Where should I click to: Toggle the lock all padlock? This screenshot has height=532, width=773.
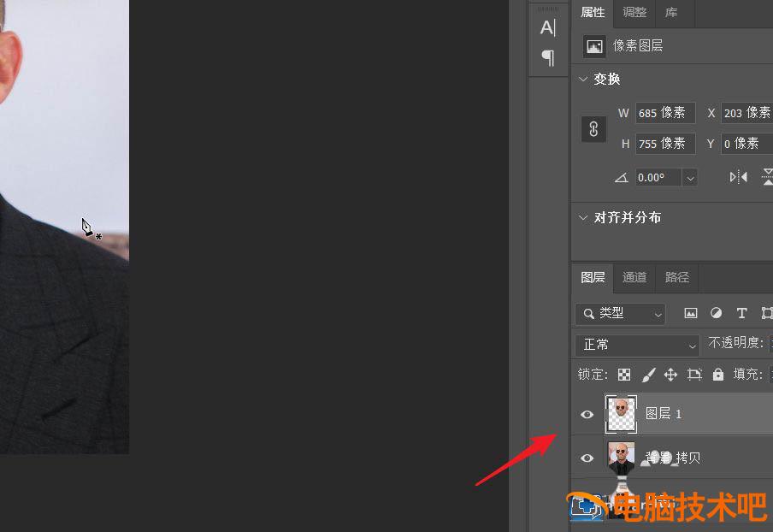coord(718,375)
